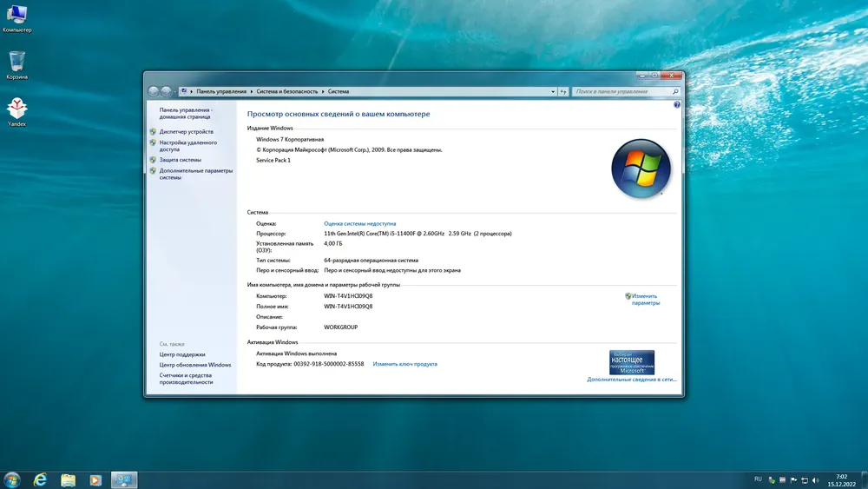Open Дополнительные параметры системы link
The height and width of the screenshot is (489, 868).
click(196, 174)
